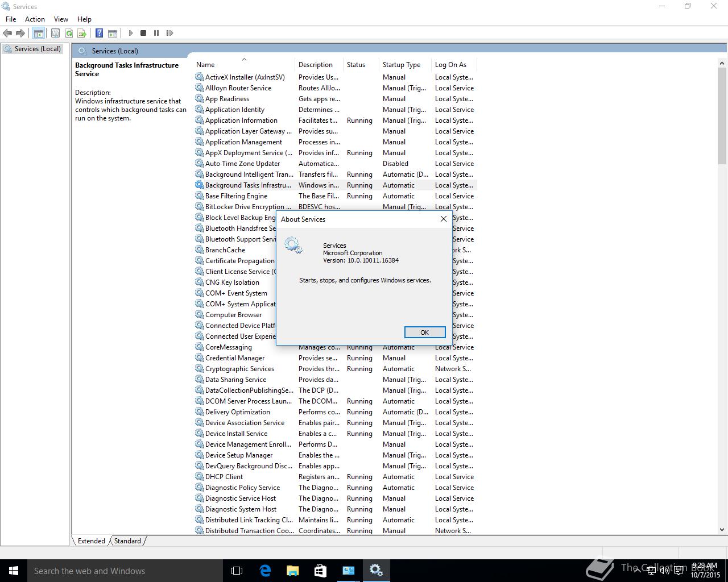Click gear icon of App Readiness row
Screen dimensions: 728x582
click(199, 98)
